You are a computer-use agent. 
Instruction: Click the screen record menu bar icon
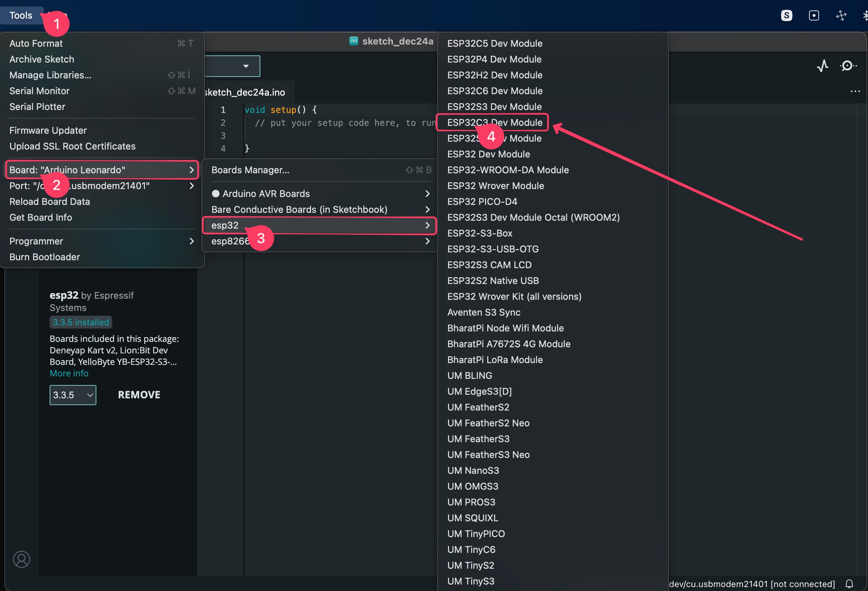813,15
